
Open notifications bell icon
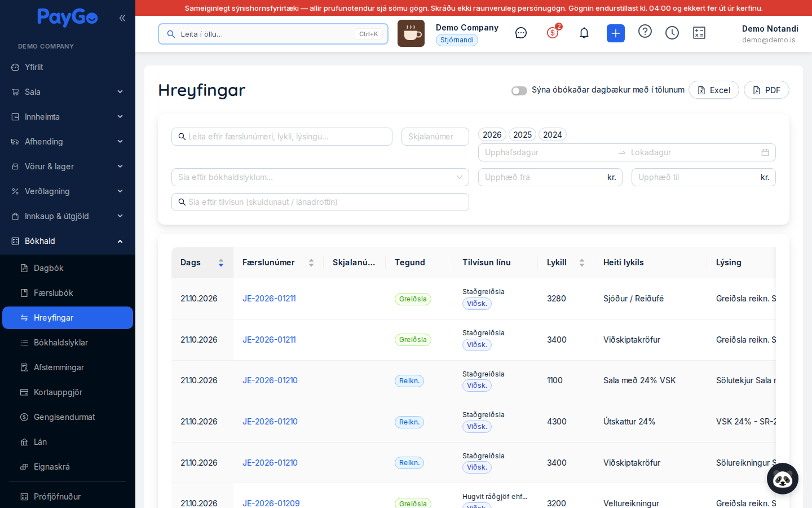[584, 33]
